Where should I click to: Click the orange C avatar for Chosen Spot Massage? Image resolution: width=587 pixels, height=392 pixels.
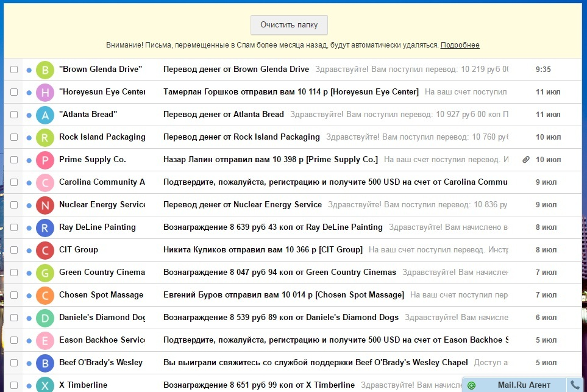point(45,295)
